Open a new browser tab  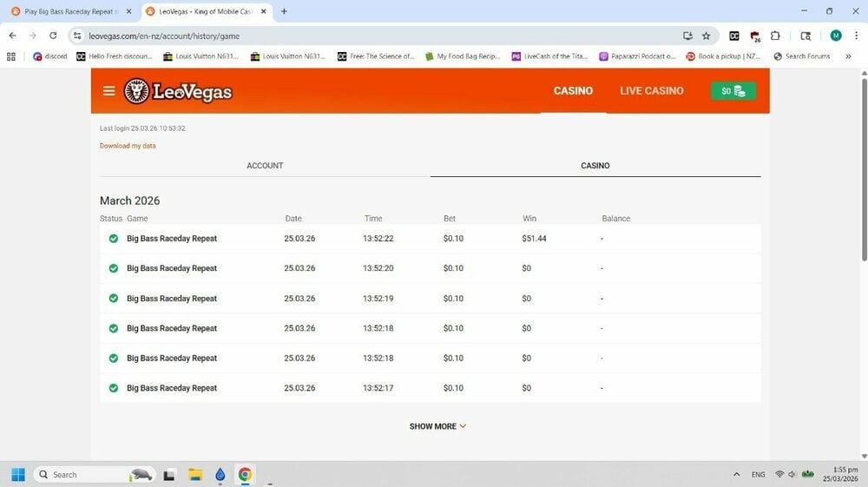pyautogui.click(x=284, y=11)
